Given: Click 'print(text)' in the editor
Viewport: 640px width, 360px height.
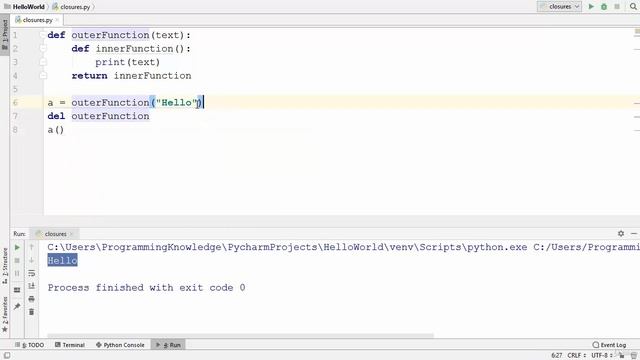Looking at the screenshot, I should pos(127,62).
